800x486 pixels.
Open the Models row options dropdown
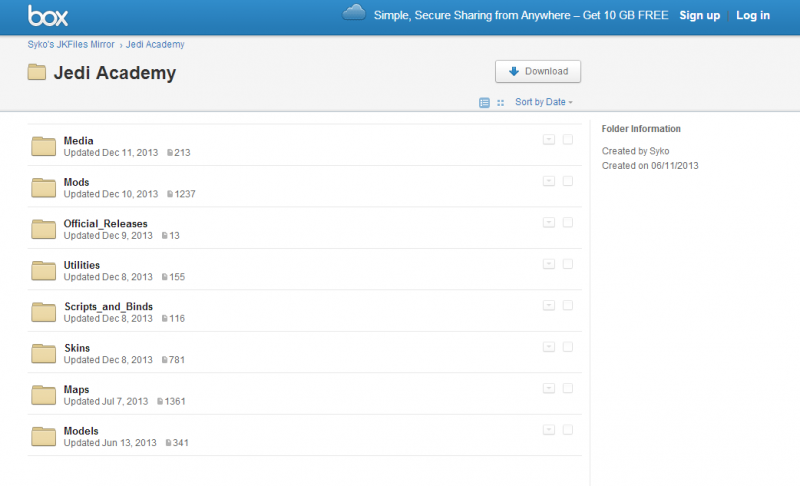548,430
